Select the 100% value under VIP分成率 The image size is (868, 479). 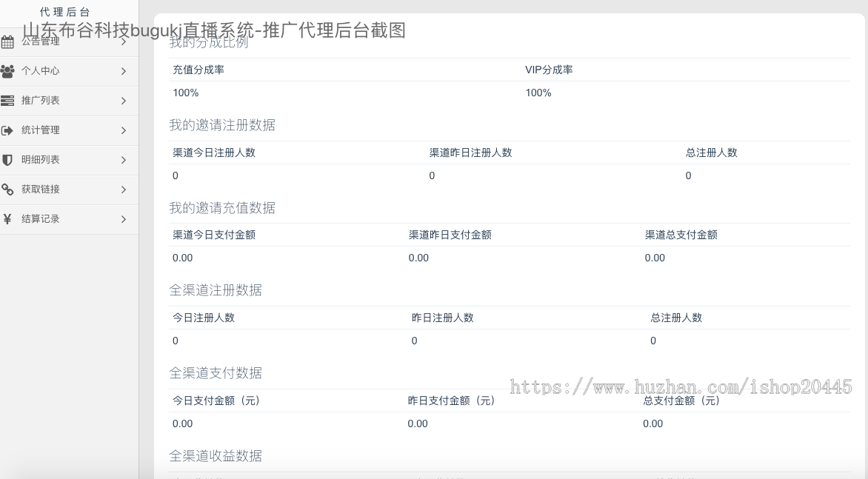(x=538, y=93)
